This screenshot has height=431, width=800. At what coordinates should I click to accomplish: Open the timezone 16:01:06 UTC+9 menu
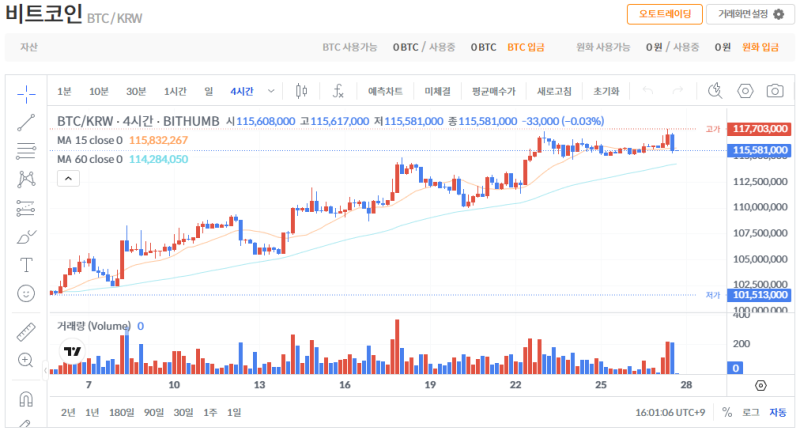point(670,412)
